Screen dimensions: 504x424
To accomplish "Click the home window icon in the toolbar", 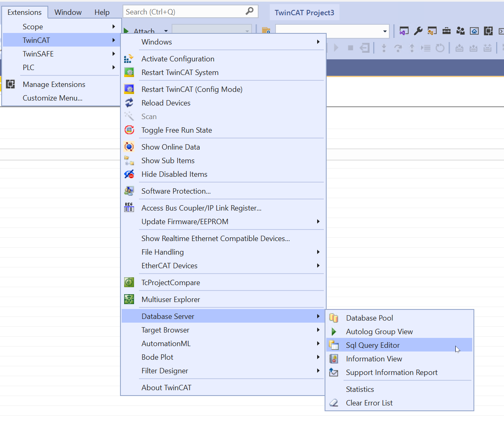I will (474, 31).
